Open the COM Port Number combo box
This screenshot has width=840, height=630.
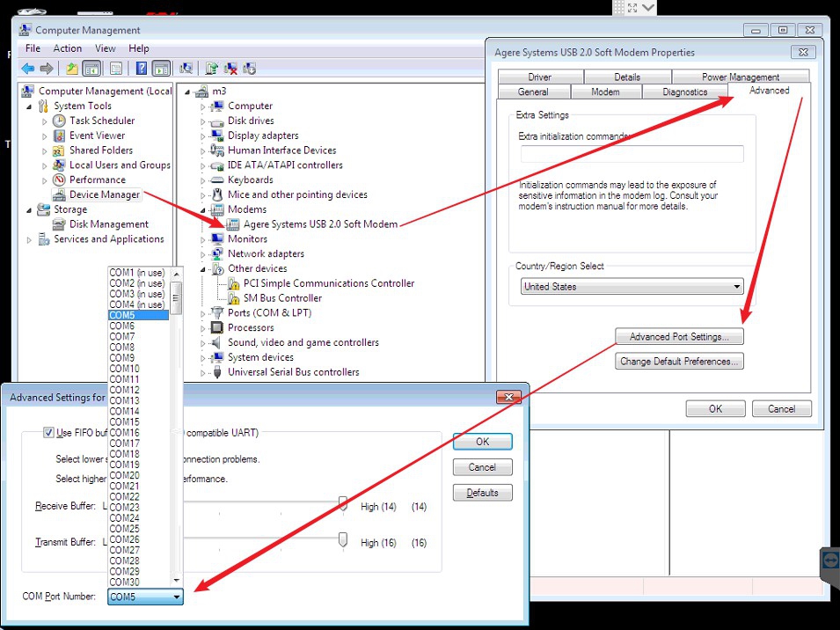(x=145, y=597)
